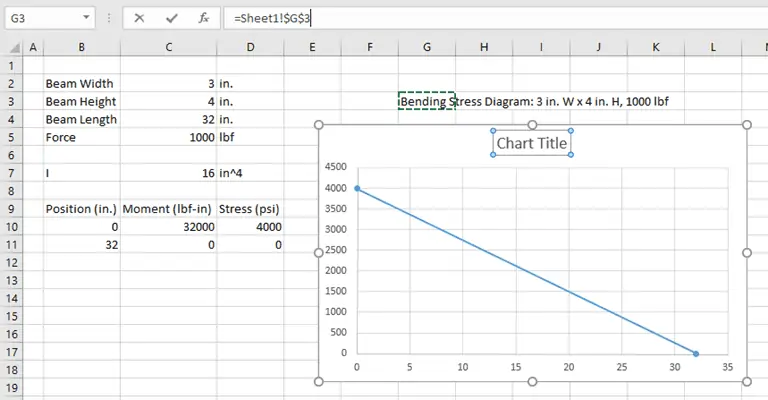Open the Name Box dropdown arrow
Image resolution: width=768 pixels, height=400 pixels.
(86, 18)
